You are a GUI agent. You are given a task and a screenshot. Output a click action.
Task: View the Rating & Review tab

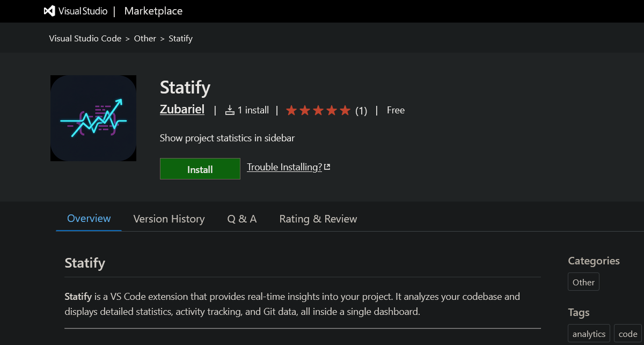click(318, 219)
